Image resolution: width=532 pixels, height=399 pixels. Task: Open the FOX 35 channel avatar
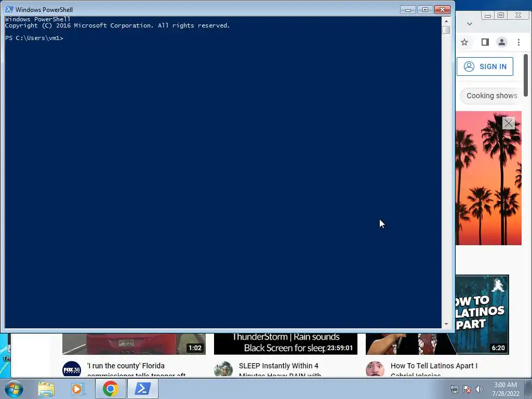click(72, 369)
